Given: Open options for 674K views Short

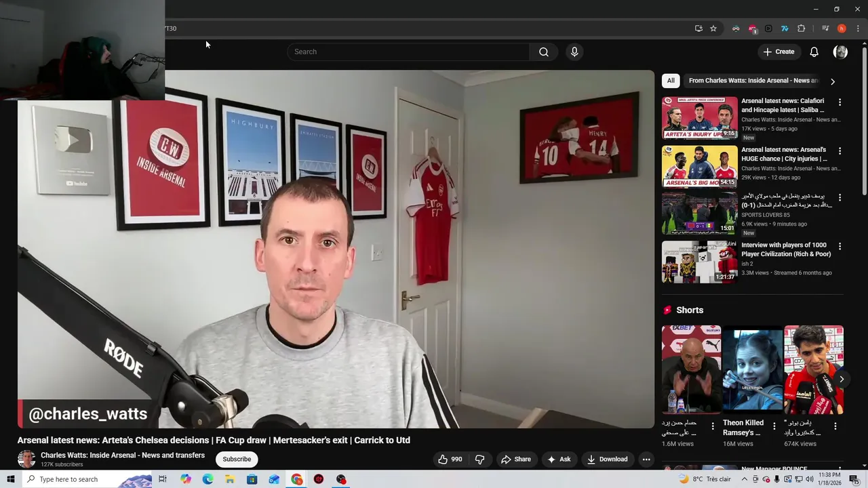Looking at the screenshot, I should (x=835, y=426).
